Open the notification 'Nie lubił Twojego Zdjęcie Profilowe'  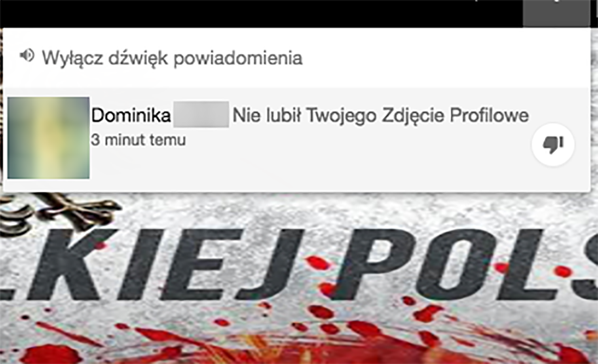tap(381, 117)
